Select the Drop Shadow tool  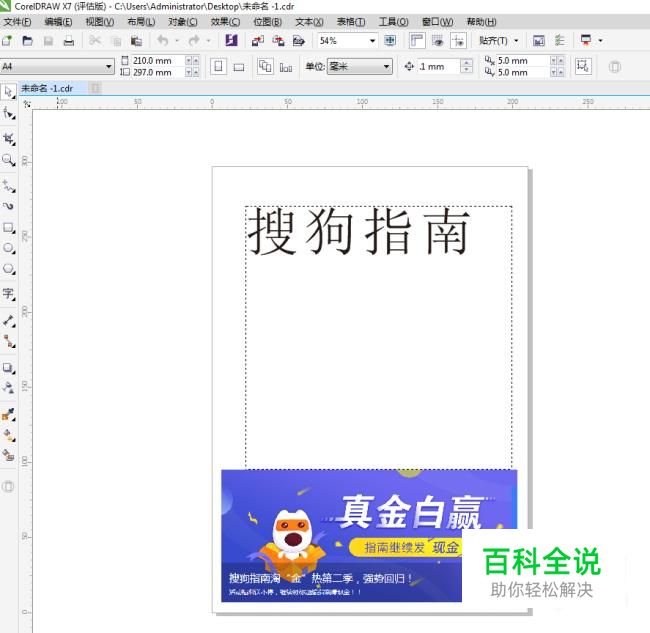coord(8,368)
